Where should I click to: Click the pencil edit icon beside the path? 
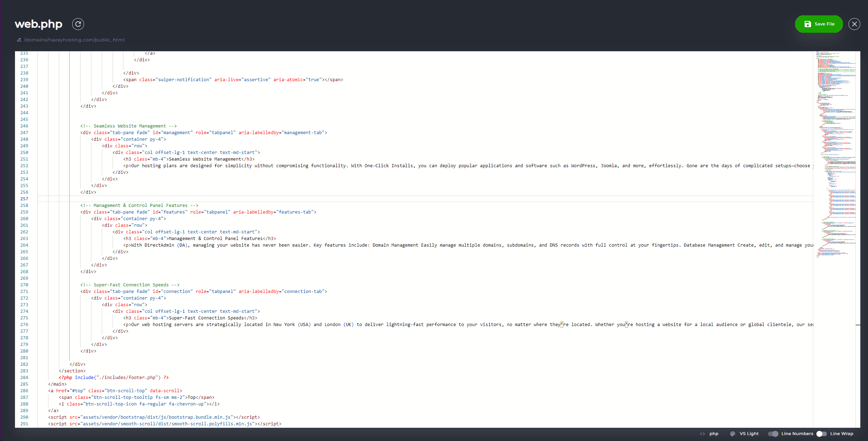[19, 40]
